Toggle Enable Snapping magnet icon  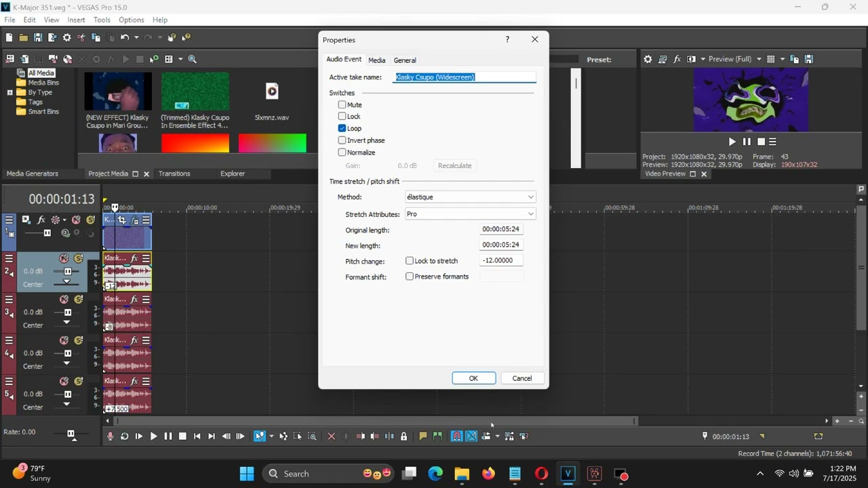coord(457,436)
